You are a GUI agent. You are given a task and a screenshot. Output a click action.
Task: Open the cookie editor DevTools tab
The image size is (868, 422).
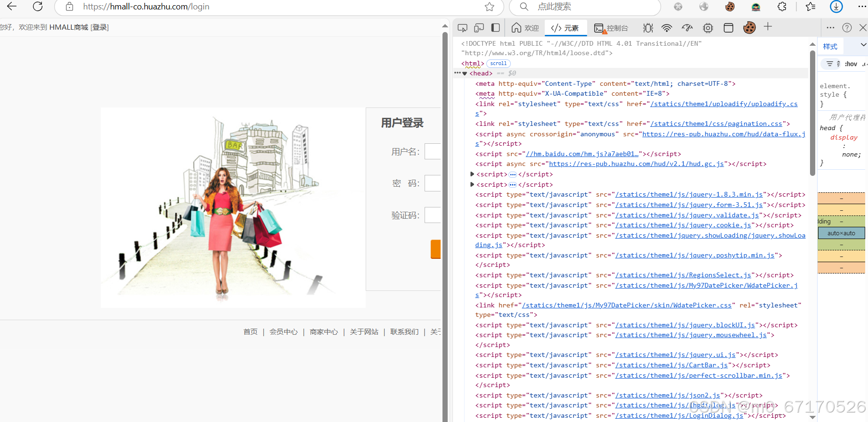pyautogui.click(x=749, y=28)
